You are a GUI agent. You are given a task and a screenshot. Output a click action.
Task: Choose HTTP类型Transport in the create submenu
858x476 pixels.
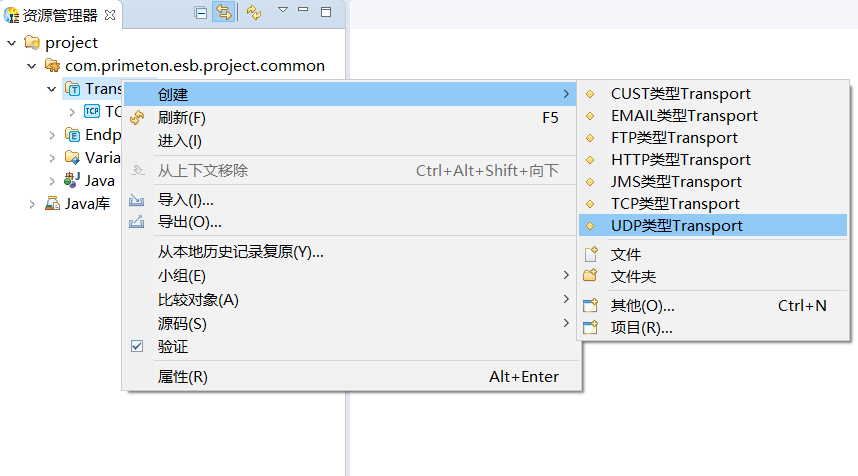pos(680,160)
